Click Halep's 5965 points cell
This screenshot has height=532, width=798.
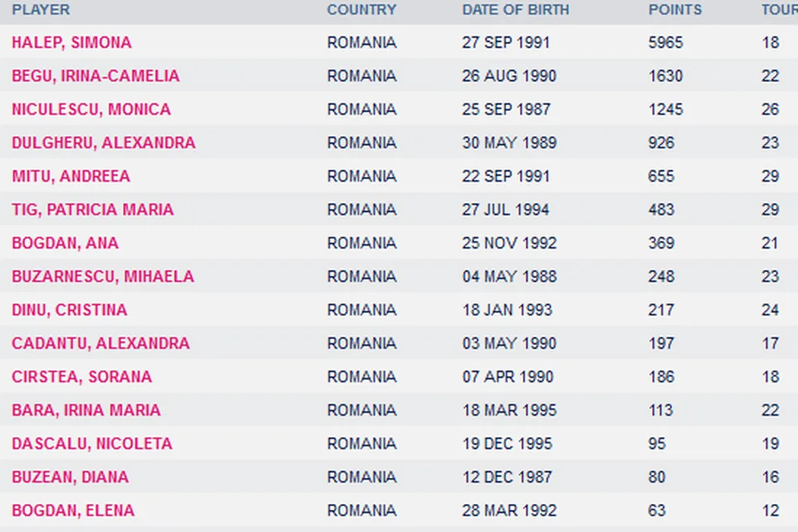click(666, 43)
